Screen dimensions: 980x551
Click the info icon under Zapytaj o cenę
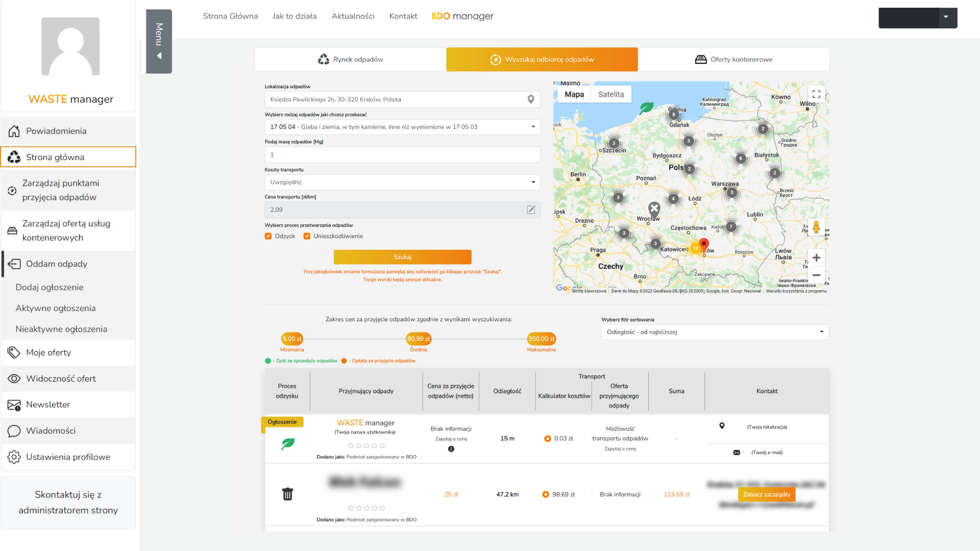(x=451, y=449)
